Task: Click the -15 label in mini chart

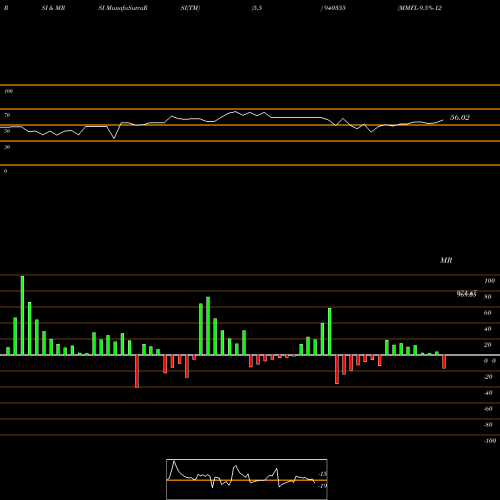Action: pos(323,474)
